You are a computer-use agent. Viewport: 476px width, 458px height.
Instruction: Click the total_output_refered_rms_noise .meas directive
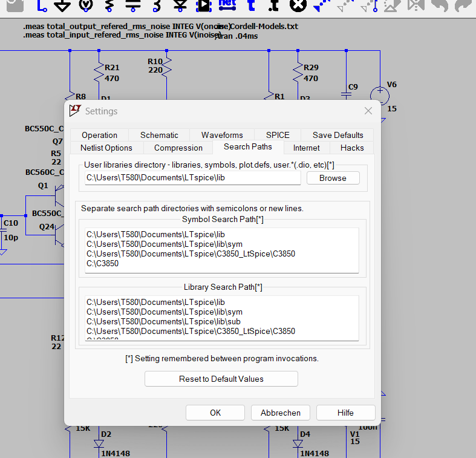[x=127, y=27]
